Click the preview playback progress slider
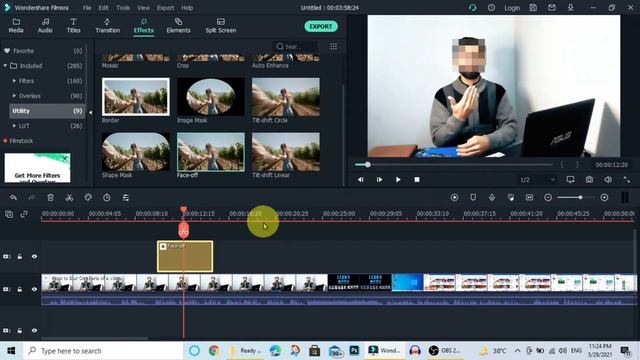This screenshot has width=640, height=360. click(453, 164)
